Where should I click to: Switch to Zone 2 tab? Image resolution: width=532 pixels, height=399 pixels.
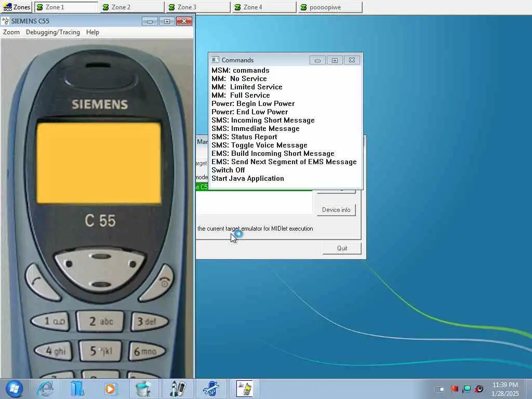coord(132,7)
